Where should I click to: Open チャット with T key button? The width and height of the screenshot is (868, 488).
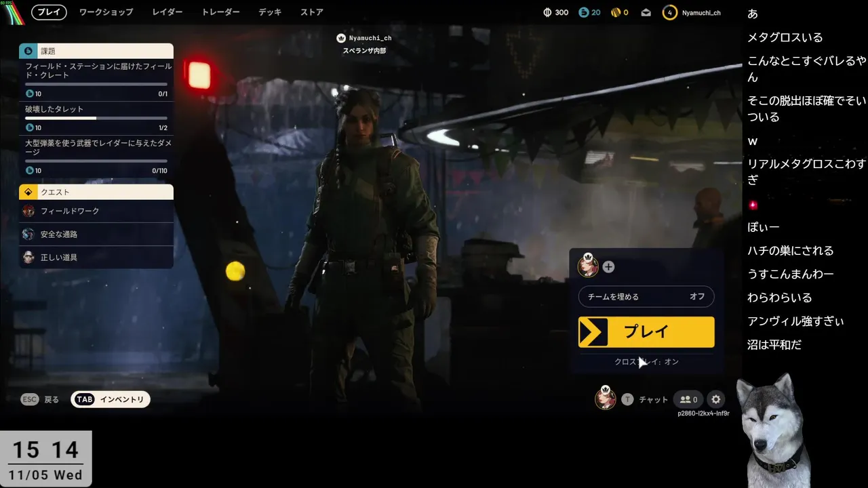tap(627, 400)
